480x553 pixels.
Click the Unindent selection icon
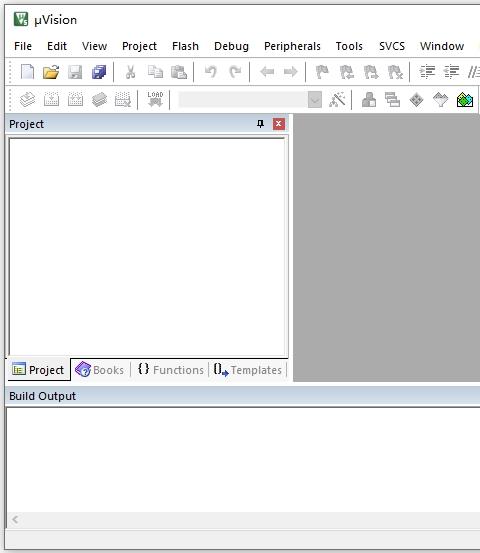tap(451, 72)
